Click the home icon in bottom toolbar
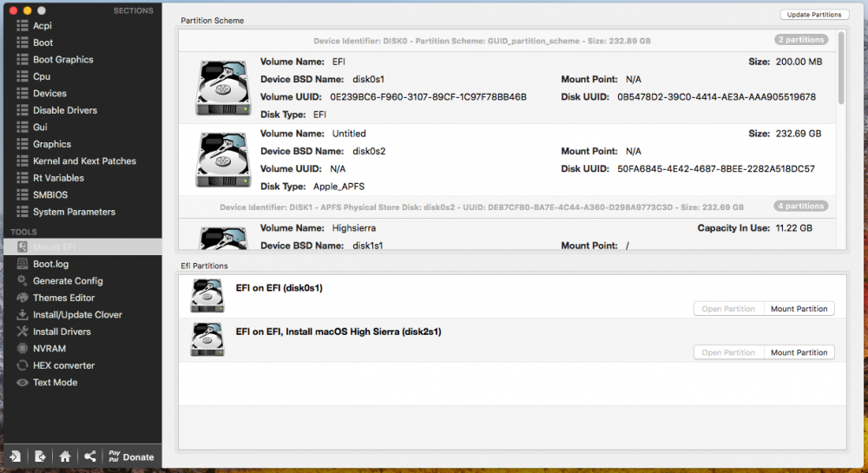Viewport: 868px width, 473px height. 65,457
